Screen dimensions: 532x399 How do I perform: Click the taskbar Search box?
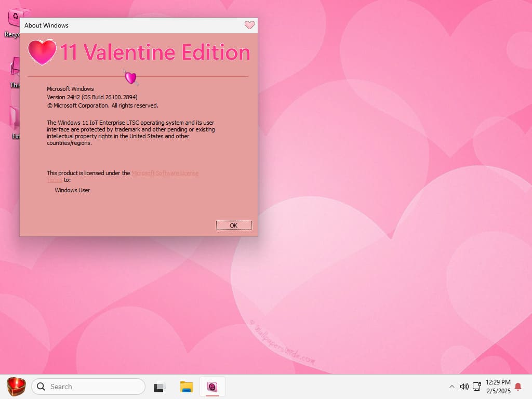tap(88, 387)
